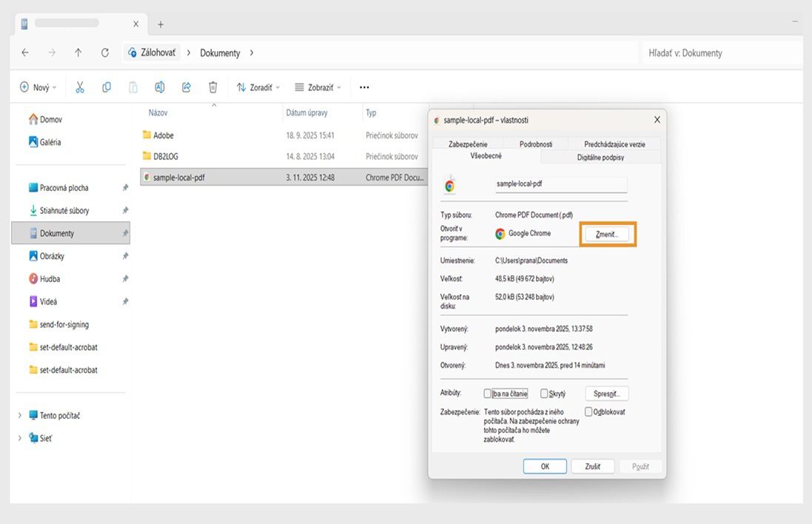The width and height of the screenshot is (812, 524).
Task: Open the Zoradiť sort dropdown
Action: (x=258, y=87)
